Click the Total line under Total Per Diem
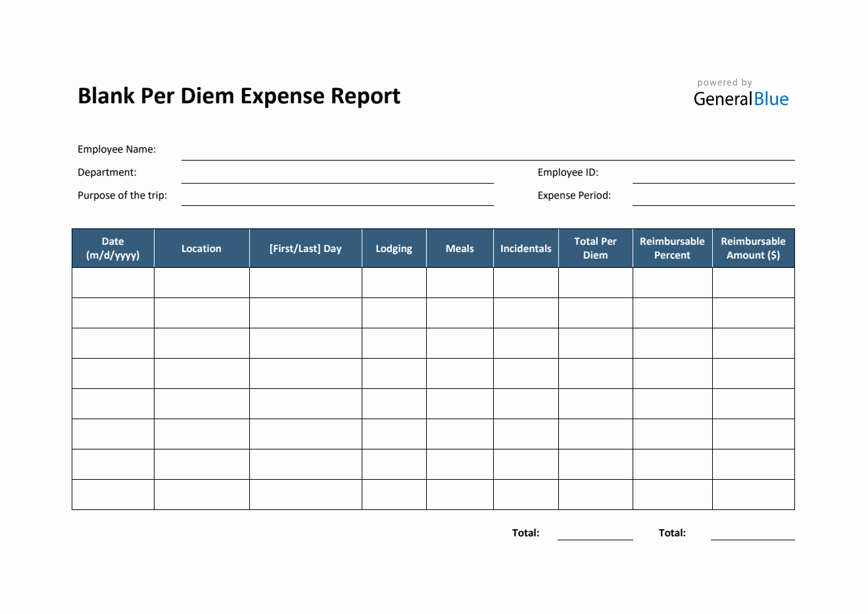868x614 pixels. pyautogui.click(x=595, y=540)
